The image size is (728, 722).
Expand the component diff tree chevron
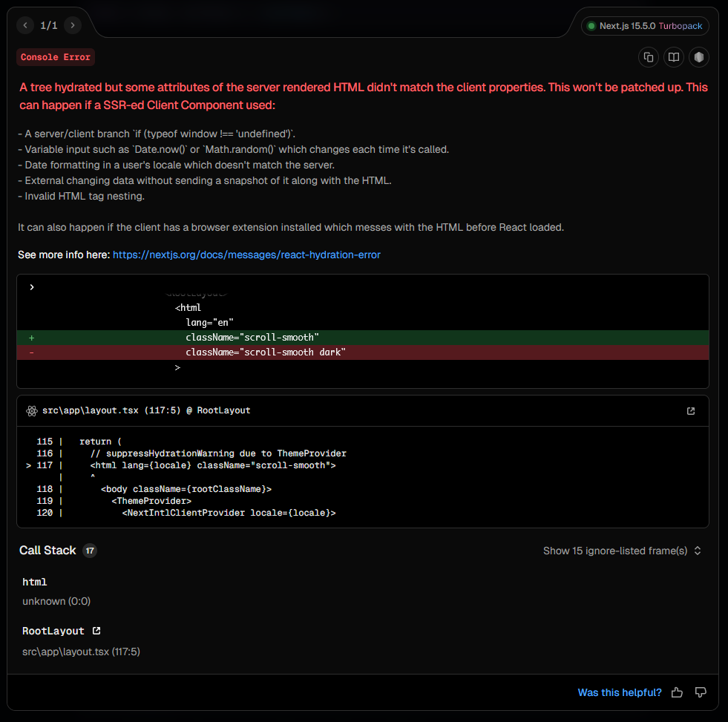tap(32, 287)
